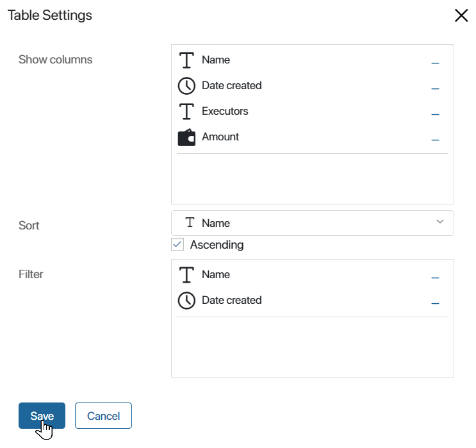Remove Executors column via minus icon
The height and width of the screenshot is (448, 476).
click(435, 114)
